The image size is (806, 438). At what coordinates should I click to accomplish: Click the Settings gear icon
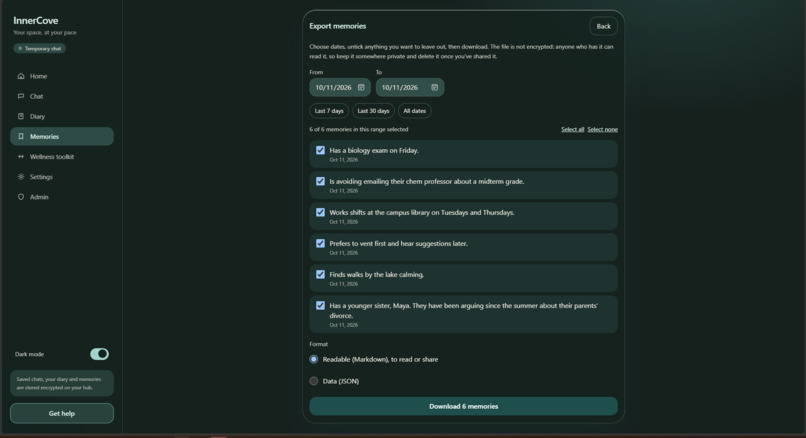21,177
